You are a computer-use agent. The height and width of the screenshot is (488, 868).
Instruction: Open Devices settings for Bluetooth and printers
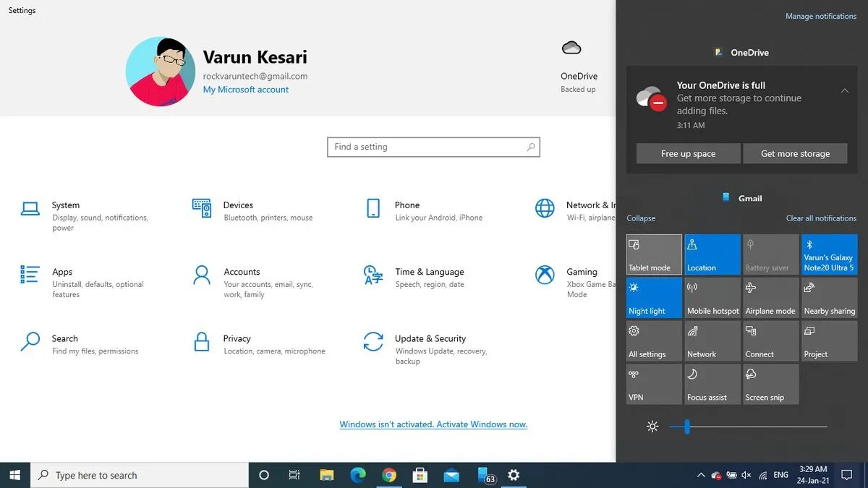(238, 205)
